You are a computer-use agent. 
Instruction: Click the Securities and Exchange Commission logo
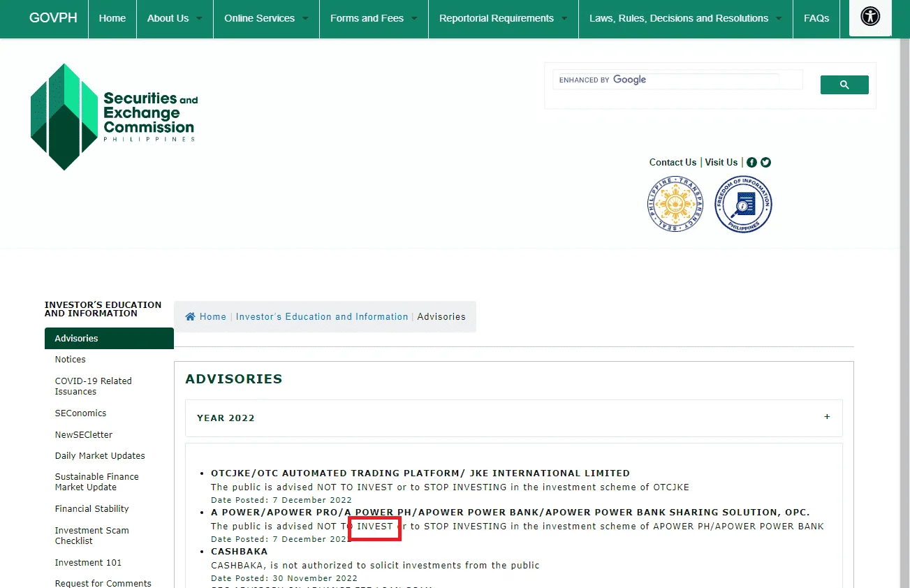[x=115, y=117]
